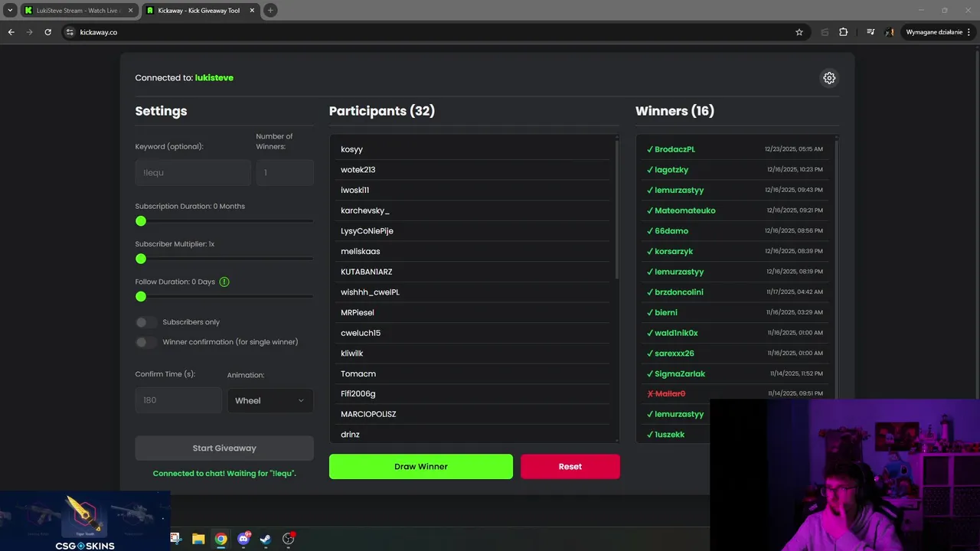The height and width of the screenshot is (551, 980).
Task: Focus the Keyword input field
Action: click(193, 173)
